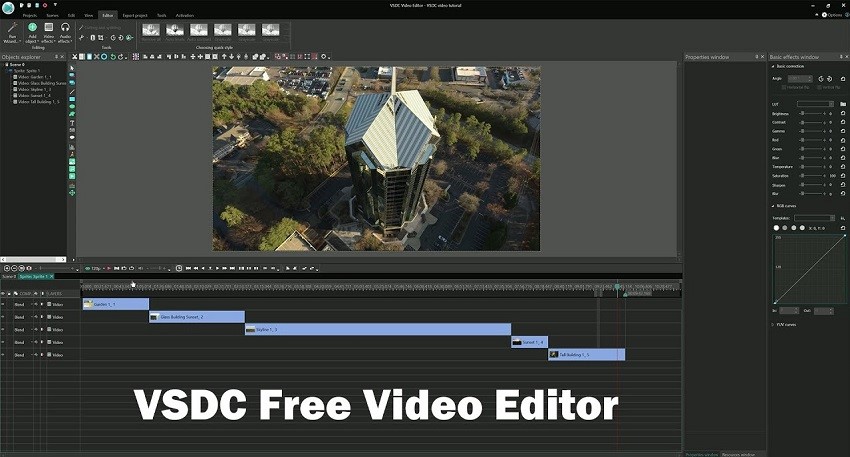
Task: Select the text T tool
Action: 72,123
